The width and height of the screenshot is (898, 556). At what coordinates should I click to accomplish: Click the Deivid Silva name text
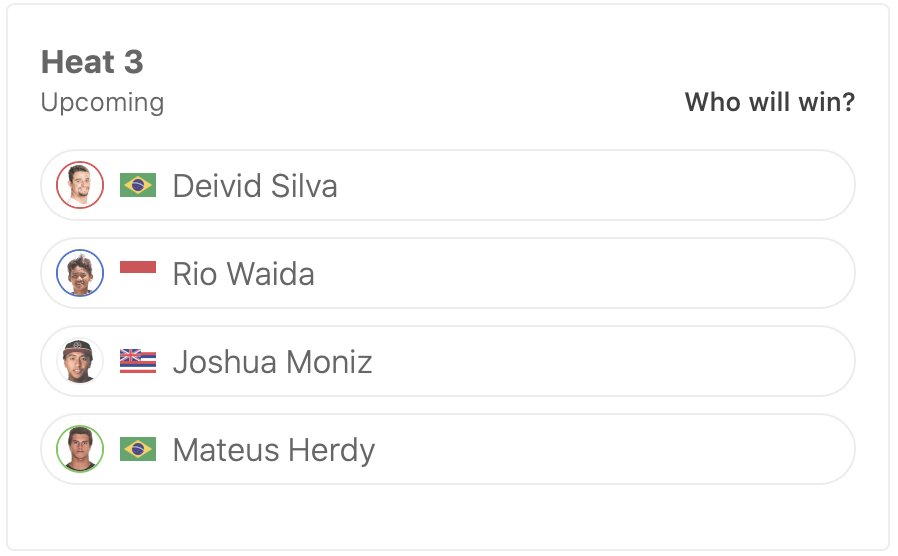[255, 186]
